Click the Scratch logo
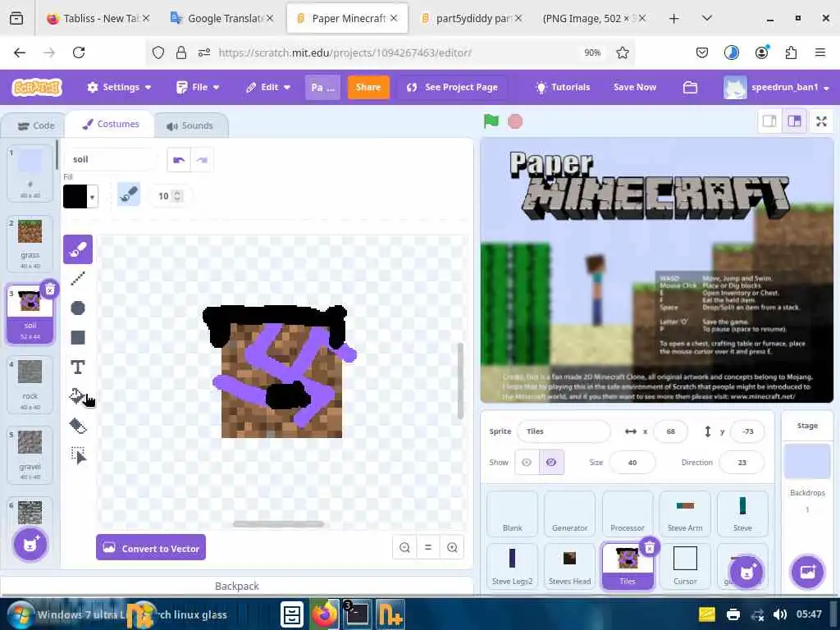 pyautogui.click(x=37, y=87)
